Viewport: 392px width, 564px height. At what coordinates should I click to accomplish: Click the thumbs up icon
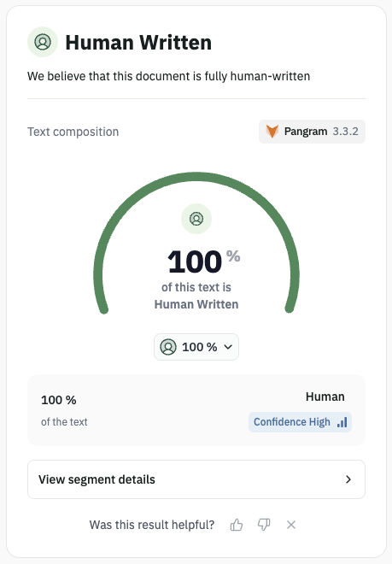coord(237,525)
